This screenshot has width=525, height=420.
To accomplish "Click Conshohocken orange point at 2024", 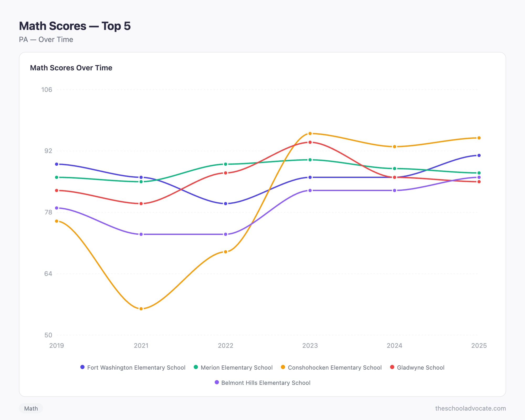I will [x=395, y=147].
